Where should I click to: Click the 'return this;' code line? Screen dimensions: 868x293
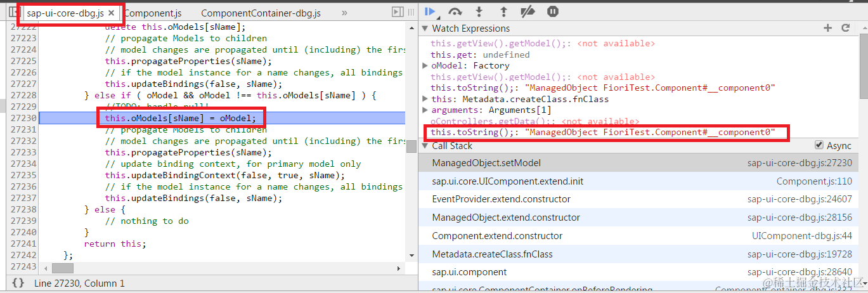point(115,244)
